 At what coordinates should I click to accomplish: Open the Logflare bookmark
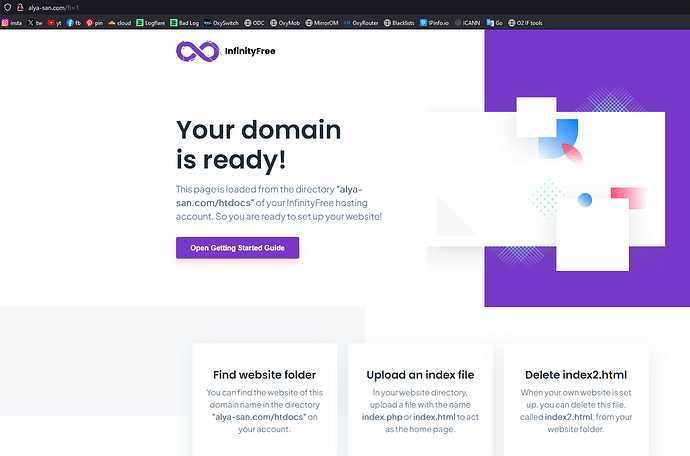(x=150, y=23)
